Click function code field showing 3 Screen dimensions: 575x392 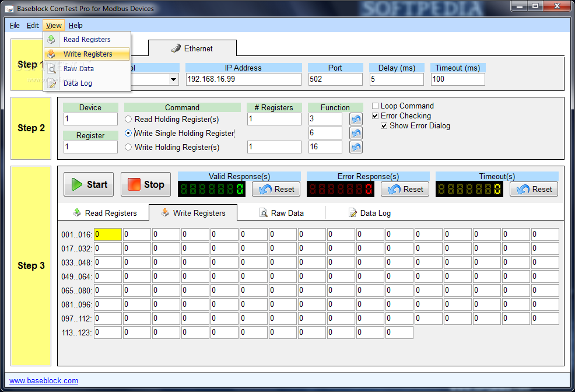click(x=325, y=119)
